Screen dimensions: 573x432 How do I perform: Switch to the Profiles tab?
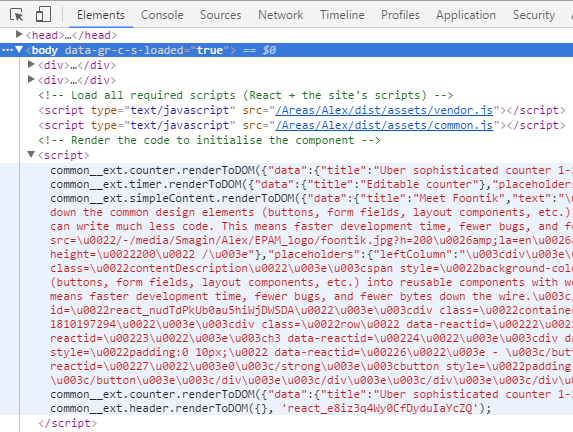coord(400,15)
